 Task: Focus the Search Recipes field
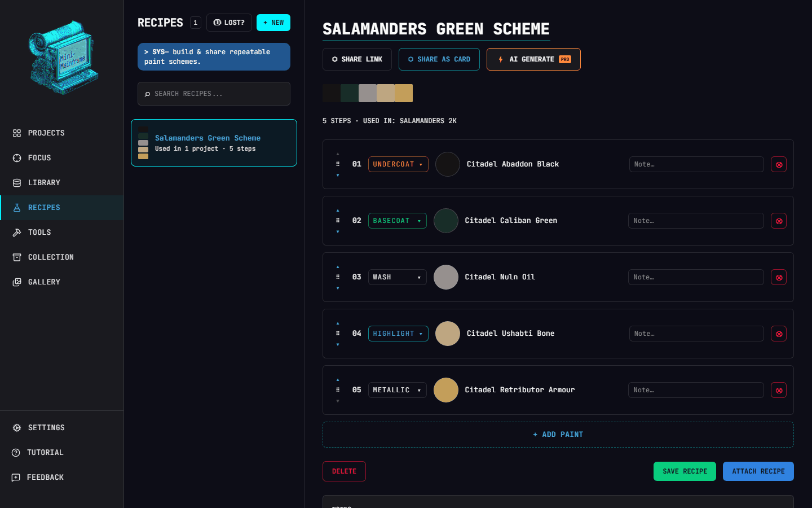tap(214, 94)
